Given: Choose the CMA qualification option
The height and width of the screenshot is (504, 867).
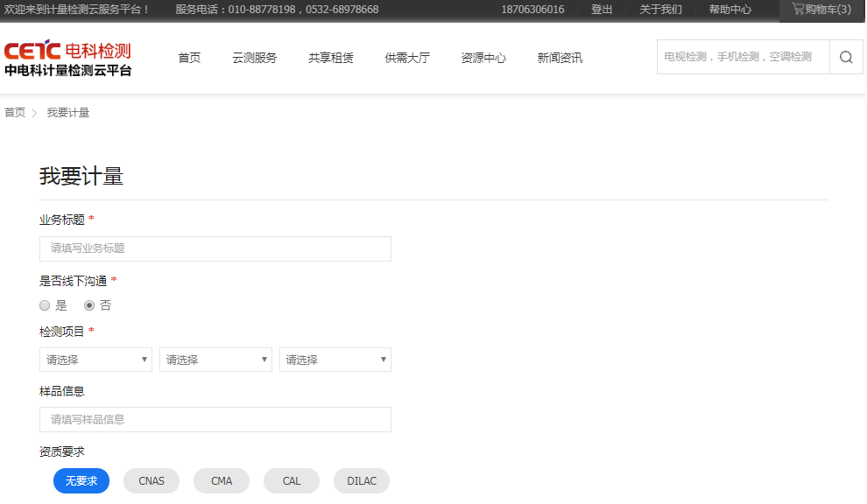Looking at the screenshot, I should pyautogui.click(x=222, y=481).
